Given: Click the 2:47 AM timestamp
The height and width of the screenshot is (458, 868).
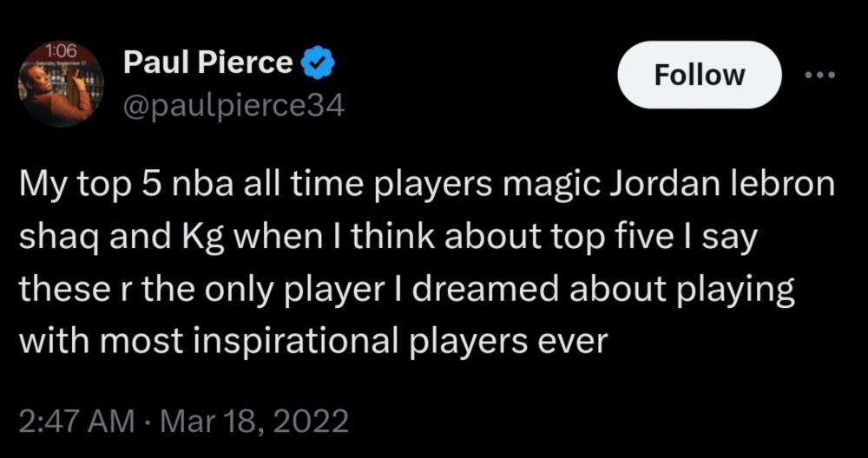Looking at the screenshot, I should click(76, 422).
